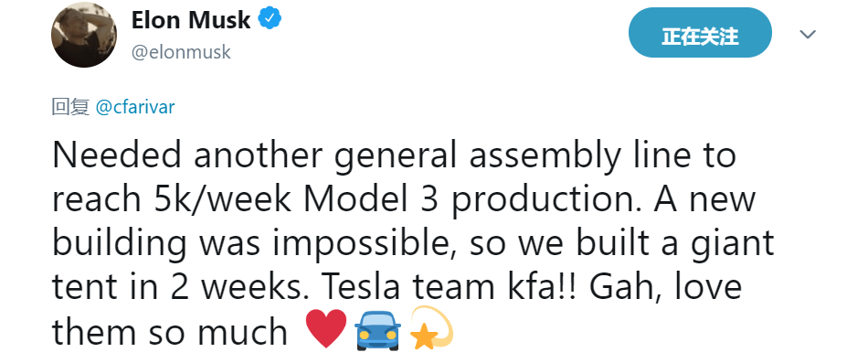This screenshot has height=363, width=868.
Task: Select the shooting star emoji
Action: coord(431,328)
